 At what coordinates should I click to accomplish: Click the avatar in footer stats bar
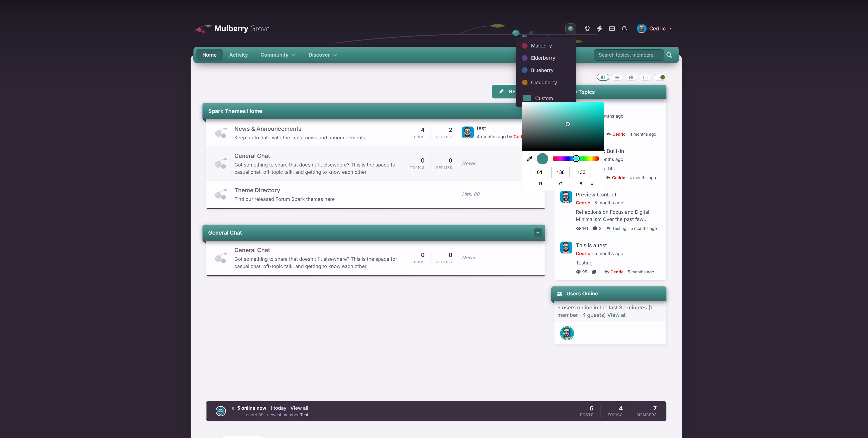coord(221,411)
